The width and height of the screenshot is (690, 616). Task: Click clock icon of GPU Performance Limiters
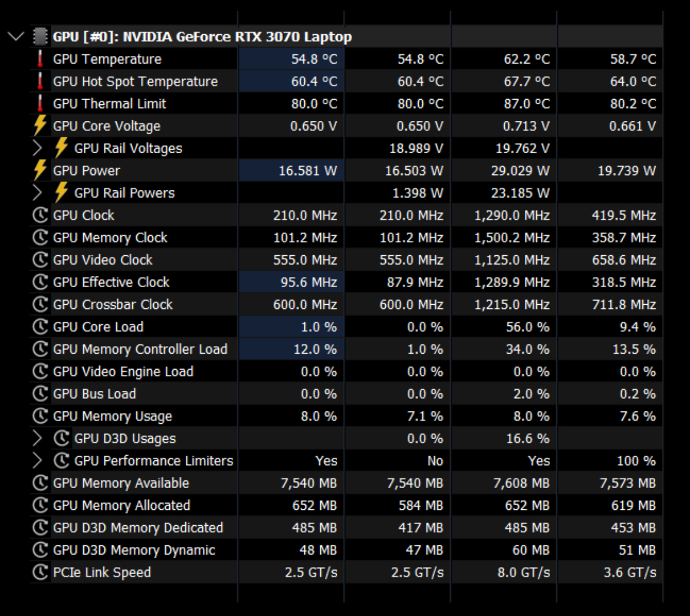[61, 461]
